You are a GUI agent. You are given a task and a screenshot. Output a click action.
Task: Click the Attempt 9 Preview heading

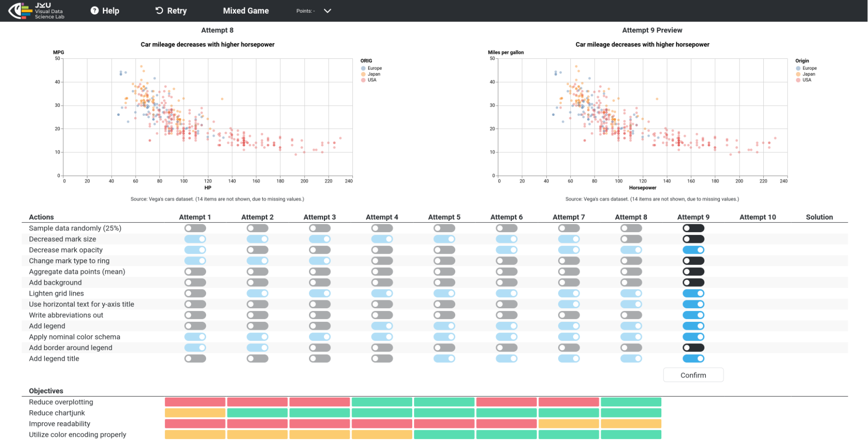(x=652, y=30)
